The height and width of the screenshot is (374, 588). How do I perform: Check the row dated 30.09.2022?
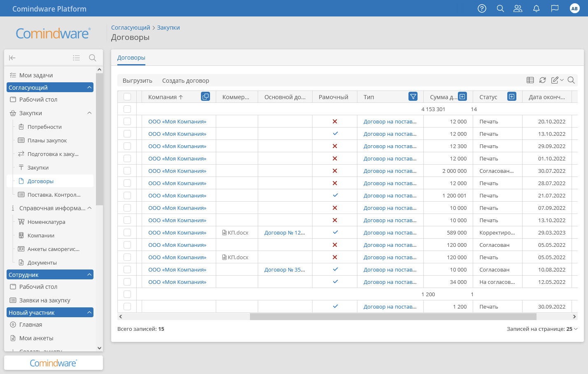click(x=127, y=307)
